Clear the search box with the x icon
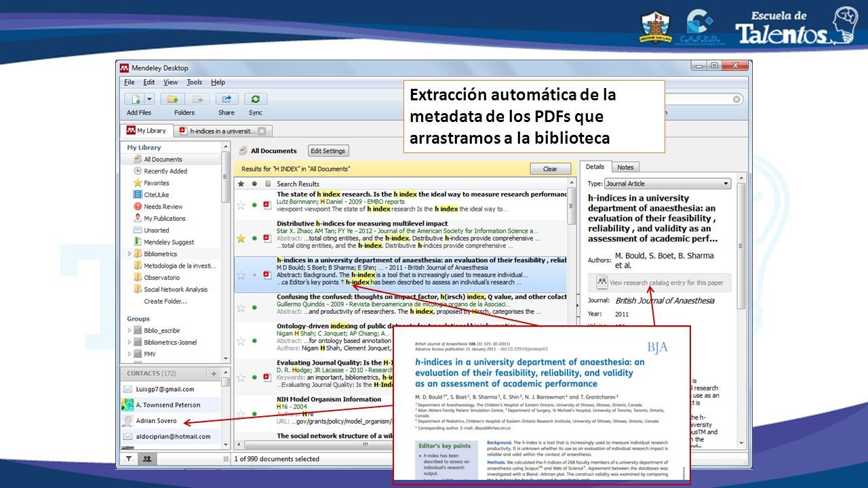Viewport: 868px width, 488px height. [x=737, y=99]
